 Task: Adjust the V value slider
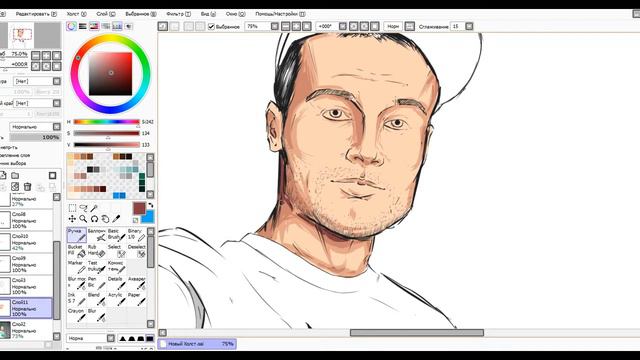107,144
